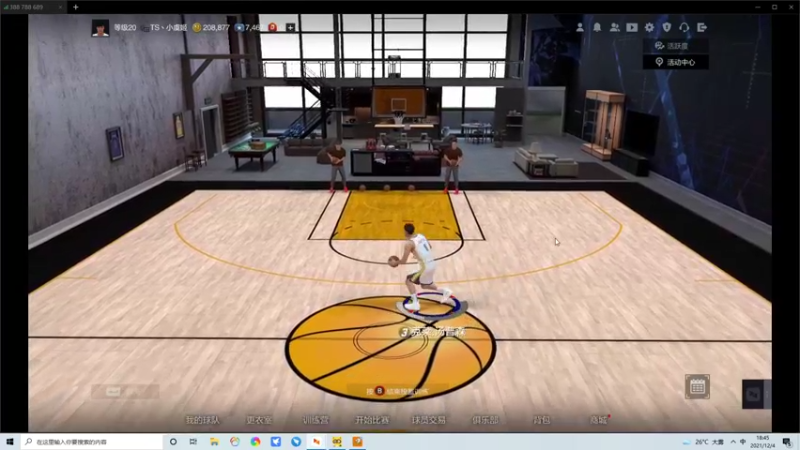Open the settings gear in game

point(649,28)
